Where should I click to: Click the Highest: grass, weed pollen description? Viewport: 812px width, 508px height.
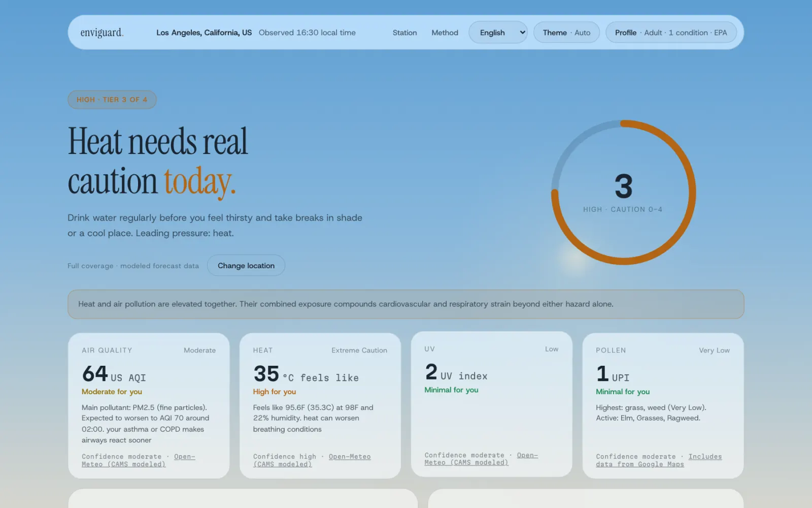[651, 413]
